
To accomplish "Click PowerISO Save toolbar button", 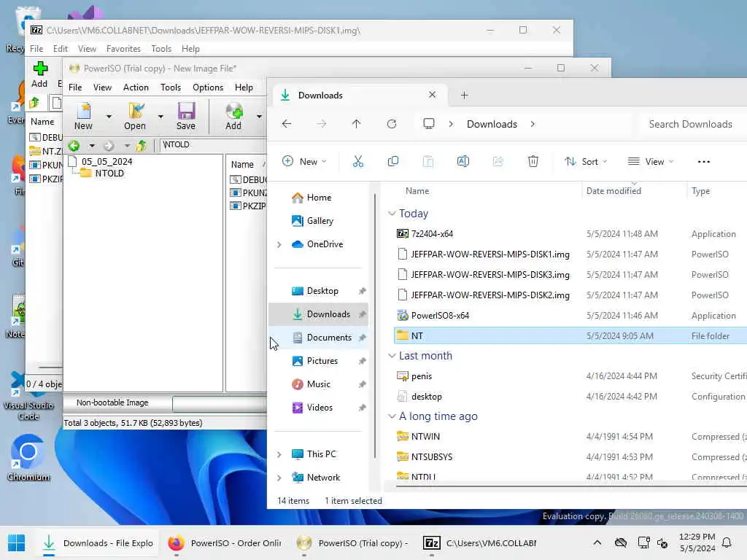I will point(186,116).
